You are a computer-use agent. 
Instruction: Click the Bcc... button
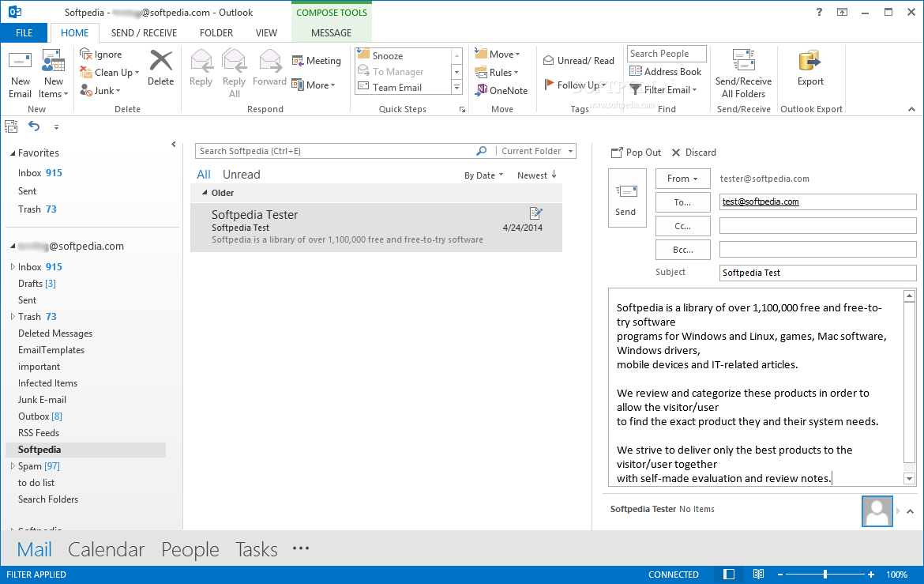(683, 251)
